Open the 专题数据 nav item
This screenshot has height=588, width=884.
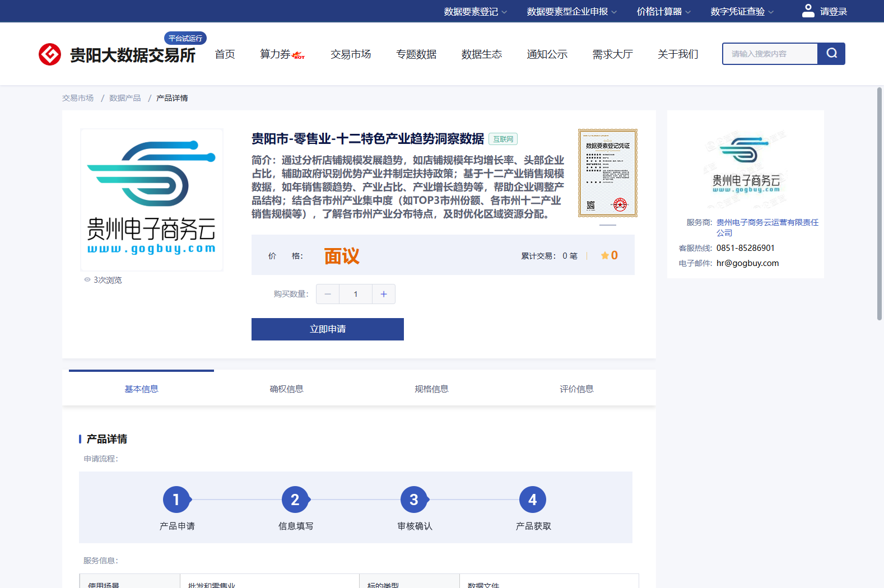(x=416, y=54)
